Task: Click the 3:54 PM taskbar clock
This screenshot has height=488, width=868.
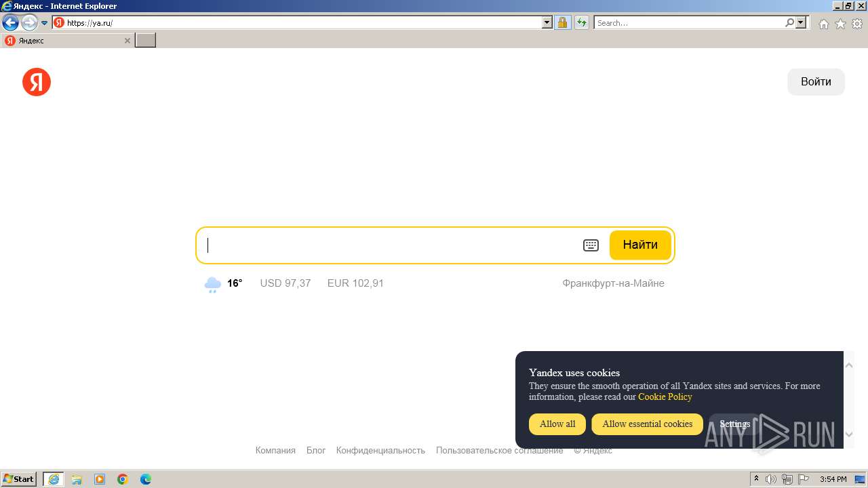Action: point(833,479)
